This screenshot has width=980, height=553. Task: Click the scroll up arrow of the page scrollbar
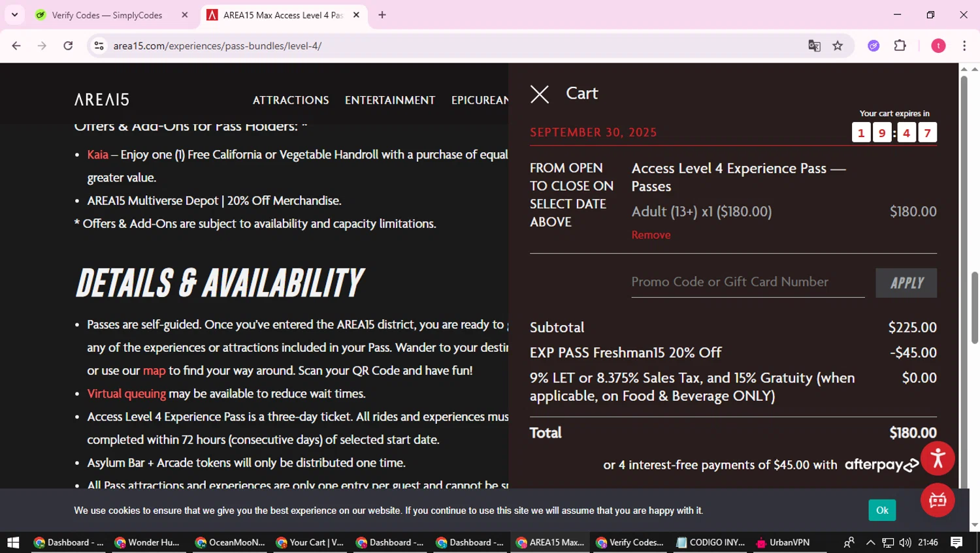[x=974, y=69]
